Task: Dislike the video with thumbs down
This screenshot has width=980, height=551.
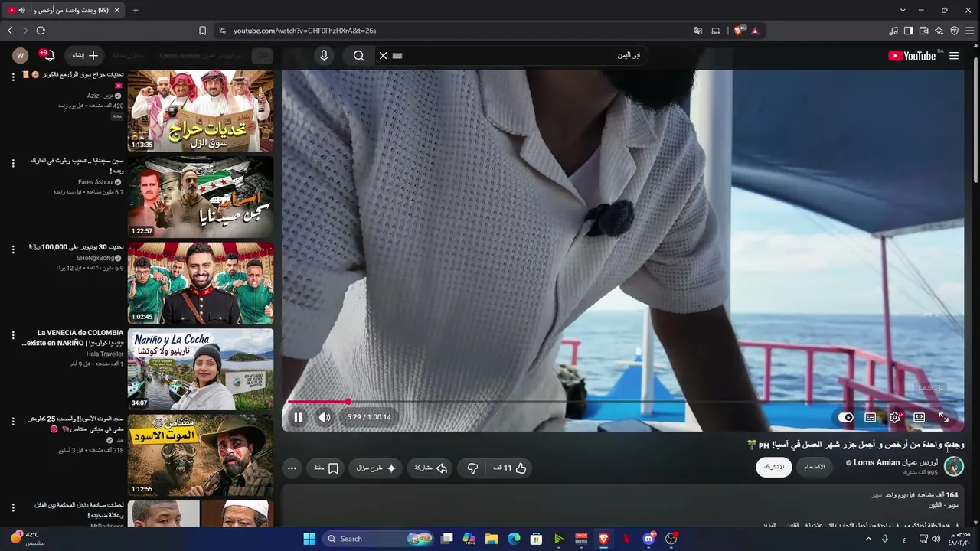Action: pyautogui.click(x=472, y=468)
